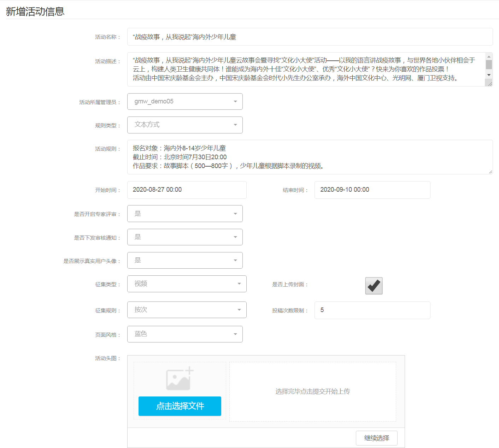Click the 活动头图 label
499x448 pixels.
pyautogui.click(x=108, y=358)
